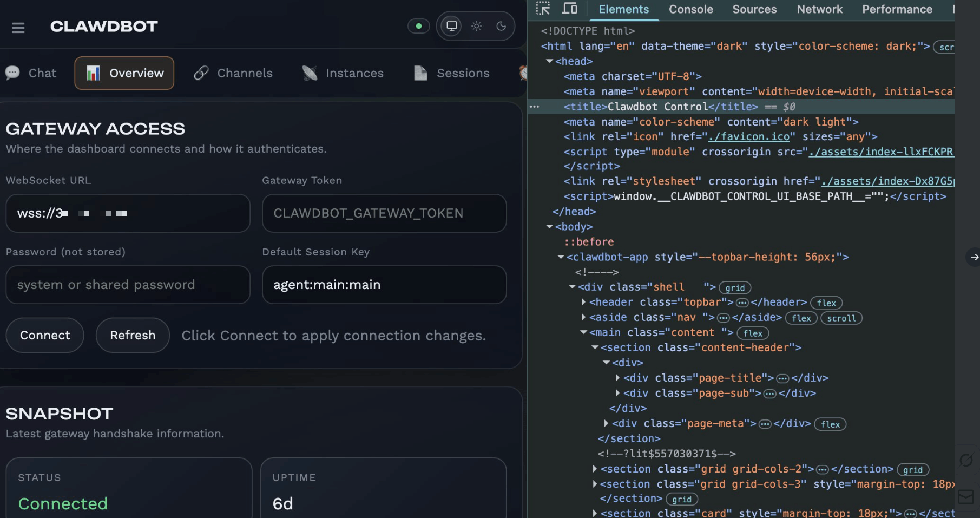The image size is (980, 518).
Task: Switch to DevTools Network tab
Action: (x=819, y=9)
